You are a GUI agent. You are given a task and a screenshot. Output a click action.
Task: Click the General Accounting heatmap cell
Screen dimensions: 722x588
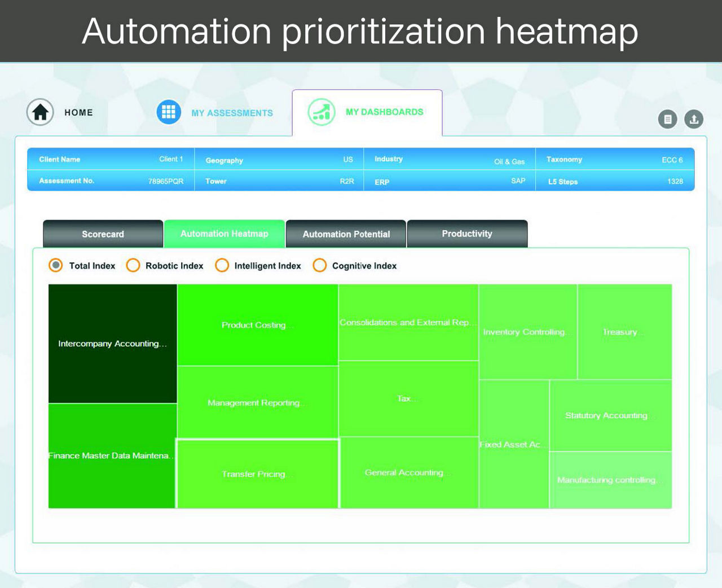[x=408, y=472]
